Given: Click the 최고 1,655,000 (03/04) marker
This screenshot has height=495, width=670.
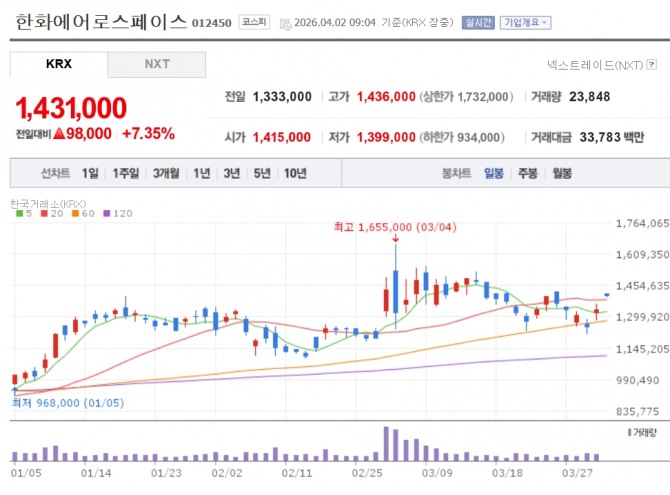Looking at the screenshot, I should (395, 227).
